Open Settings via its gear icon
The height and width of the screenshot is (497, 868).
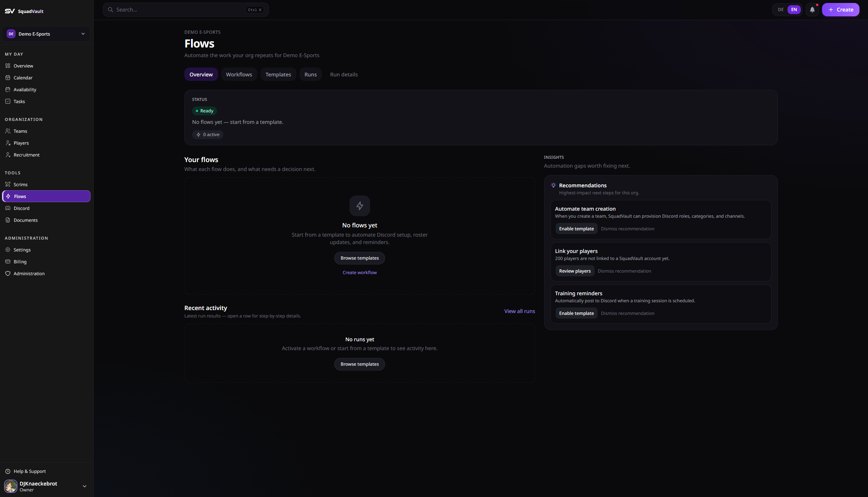point(8,250)
